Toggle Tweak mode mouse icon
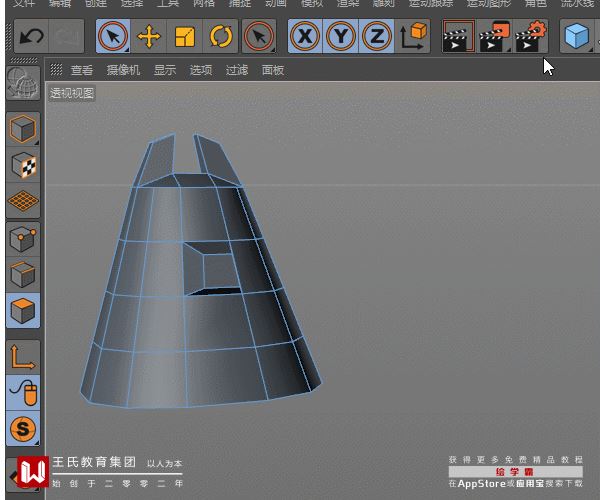 23,393
